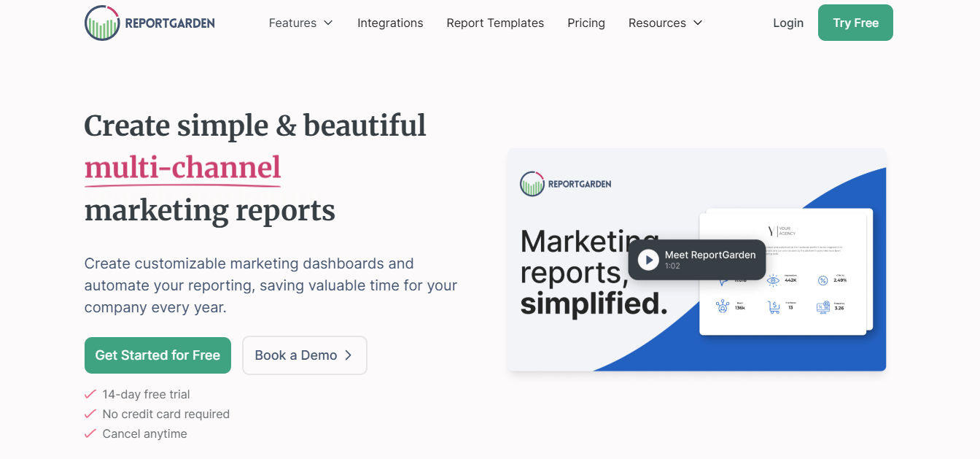Click the Login link
The height and width of the screenshot is (459, 980).
tap(787, 23)
